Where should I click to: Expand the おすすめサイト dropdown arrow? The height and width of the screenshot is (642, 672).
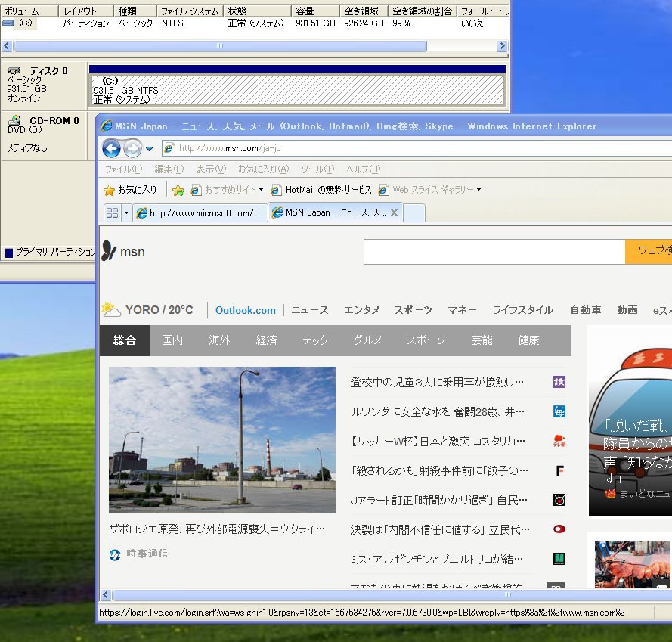point(261,190)
